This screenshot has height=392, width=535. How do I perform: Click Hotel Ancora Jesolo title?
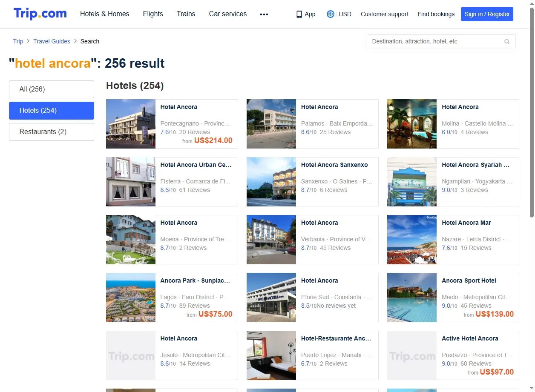(178, 338)
